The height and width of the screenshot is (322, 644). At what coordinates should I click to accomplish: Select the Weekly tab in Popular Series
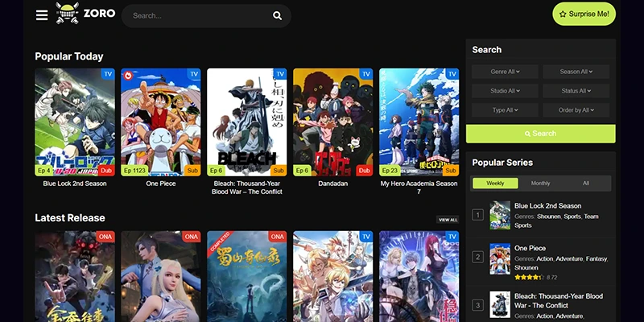click(x=495, y=184)
